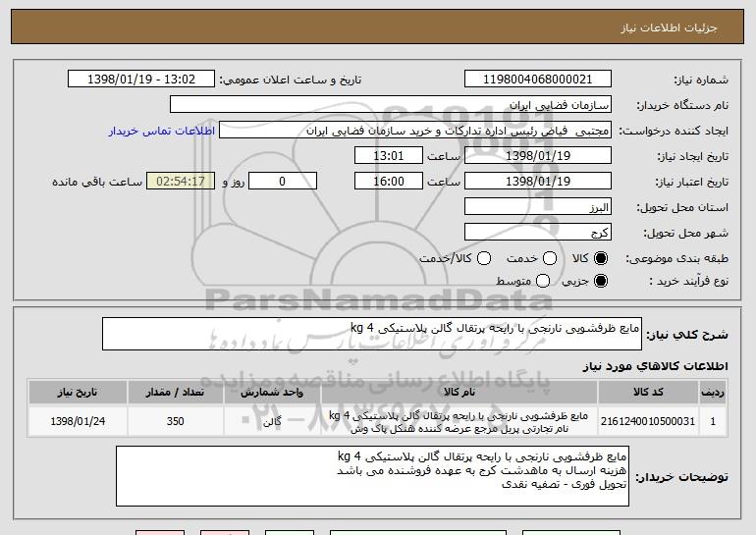Click item code 2161240010500031 cell
The image size is (756, 535).
(x=648, y=421)
